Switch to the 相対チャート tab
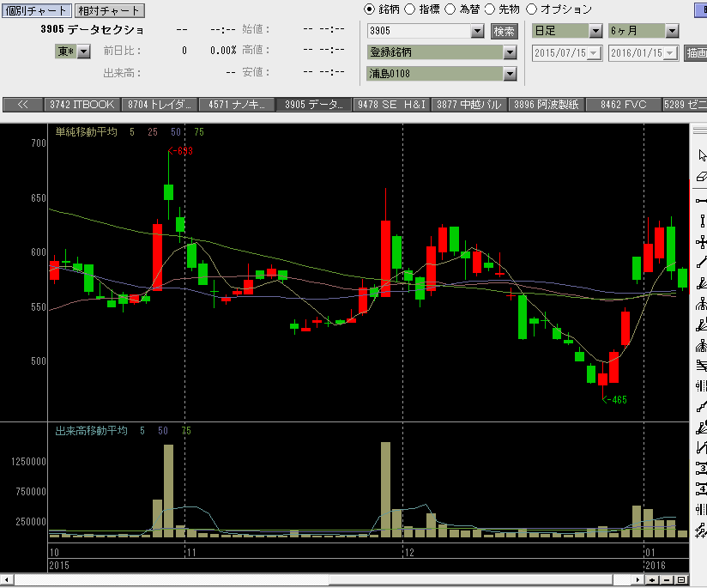Image resolution: width=707 pixels, height=588 pixels. (x=110, y=10)
